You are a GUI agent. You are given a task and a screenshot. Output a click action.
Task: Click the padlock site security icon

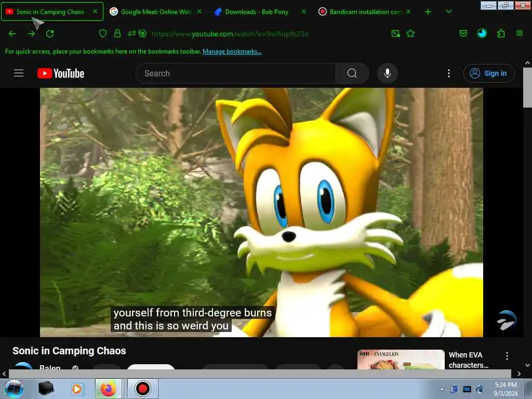coord(117,33)
